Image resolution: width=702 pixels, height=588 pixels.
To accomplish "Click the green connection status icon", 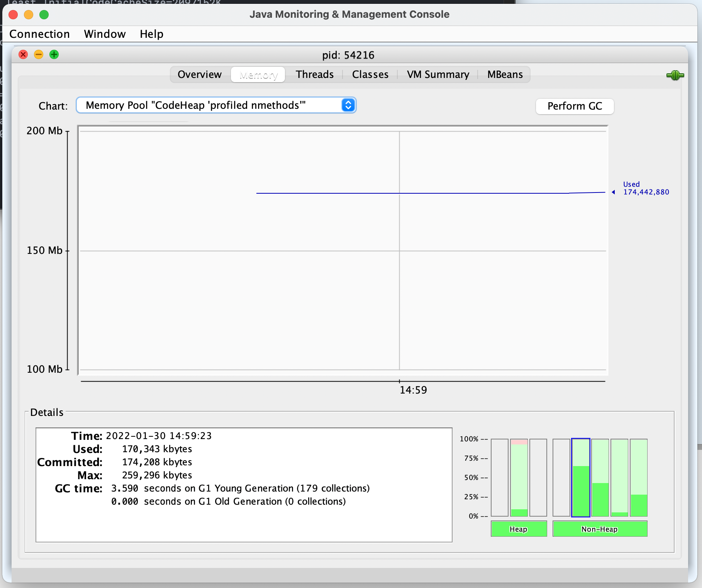I will (x=675, y=75).
